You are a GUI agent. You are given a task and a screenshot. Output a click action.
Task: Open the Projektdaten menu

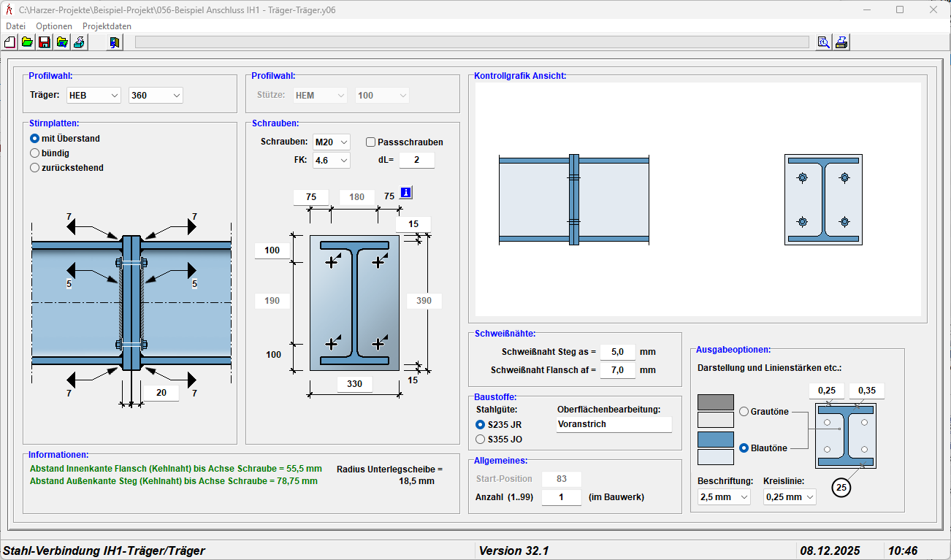[107, 26]
